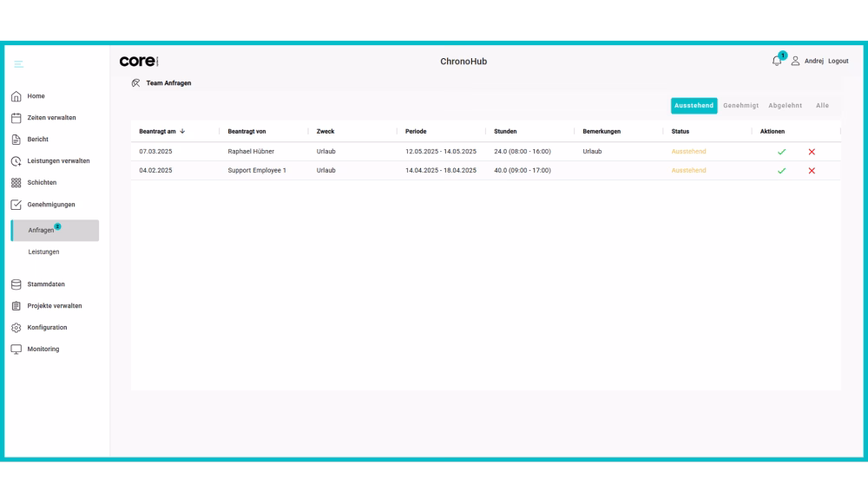Approve Support Employee 1's vacation request
This screenshot has width=868, height=503.
[x=781, y=171]
